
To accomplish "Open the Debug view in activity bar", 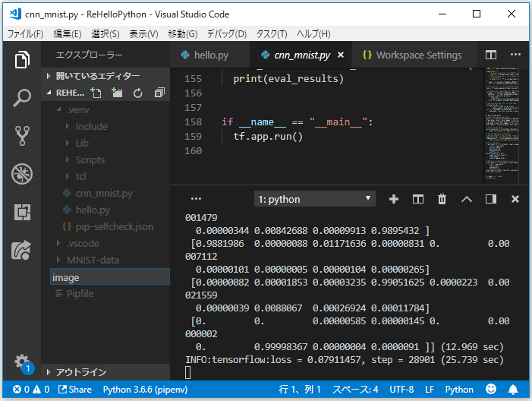I will coord(22,174).
